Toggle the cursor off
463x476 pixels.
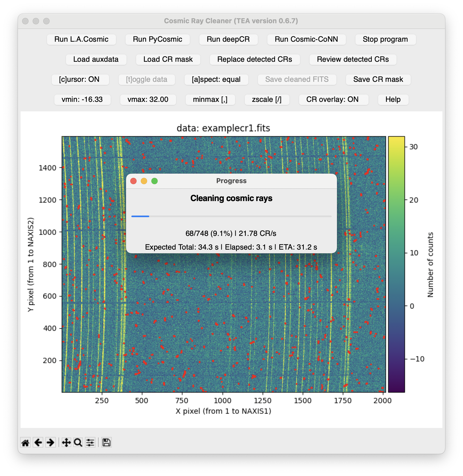pyautogui.click(x=80, y=79)
